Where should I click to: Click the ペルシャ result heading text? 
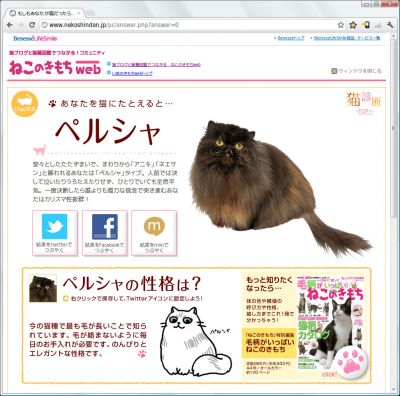point(108,132)
